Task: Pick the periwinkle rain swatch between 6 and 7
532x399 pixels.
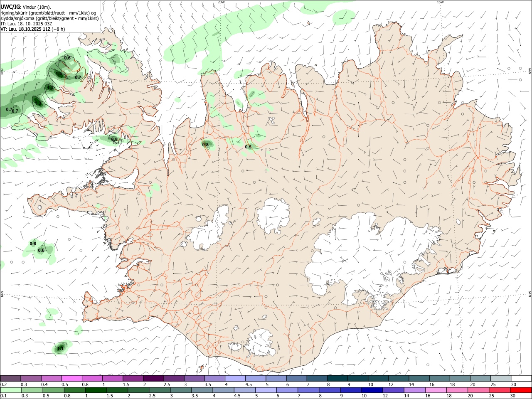Action: (x=287, y=390)
